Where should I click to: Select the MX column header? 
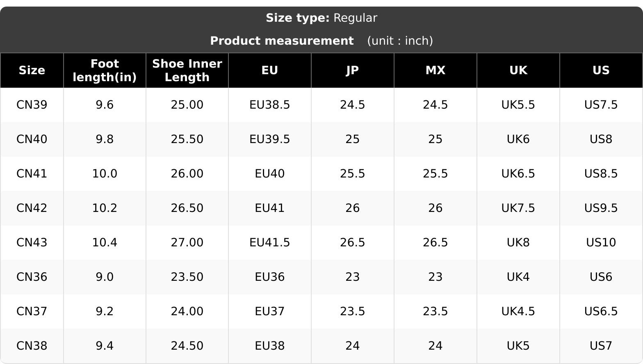pyautogui.click(x=436, y=71)
